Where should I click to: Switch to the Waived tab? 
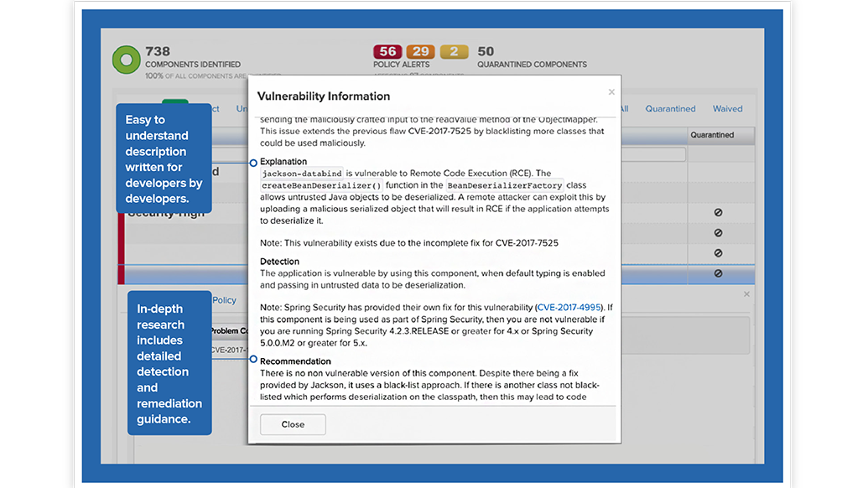(x=727, y=108)
